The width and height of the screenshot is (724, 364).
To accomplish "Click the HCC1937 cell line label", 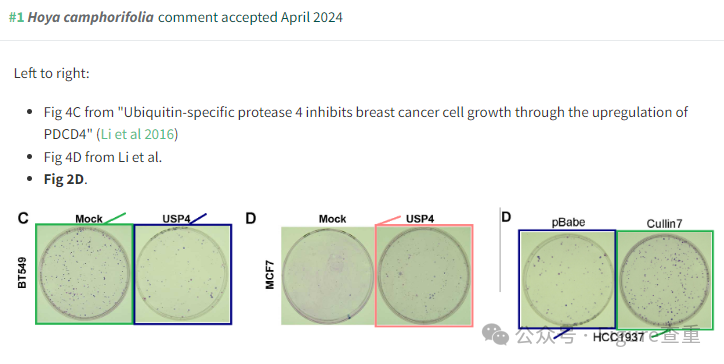I will [x=618, y=337].
